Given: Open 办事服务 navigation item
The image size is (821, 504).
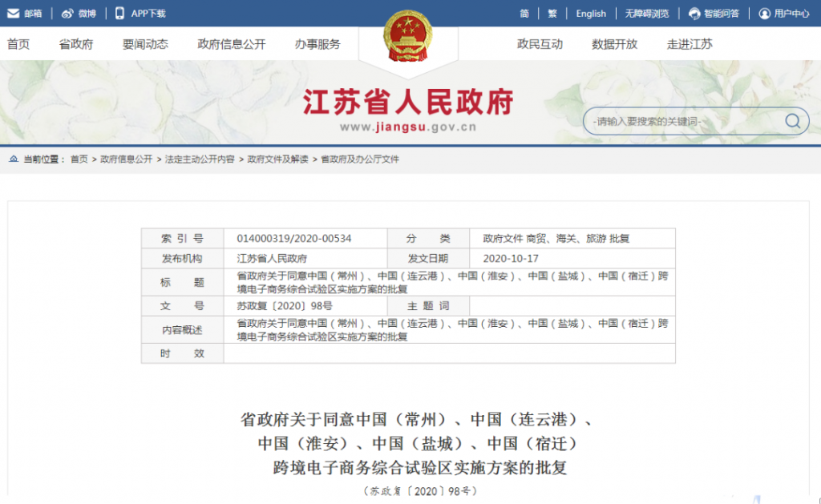Looking at the screenshot, I should tap(317, 44).
